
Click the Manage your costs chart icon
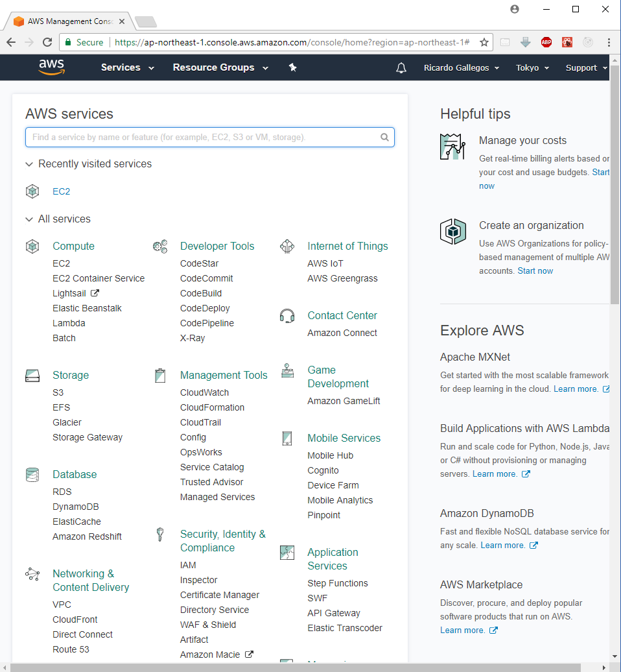click(452, 147)
